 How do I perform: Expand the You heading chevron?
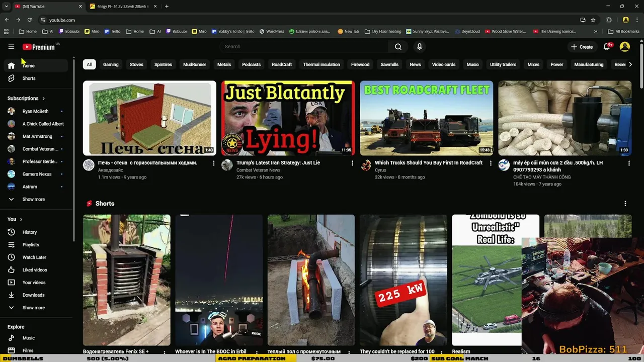tap(21, 219)
